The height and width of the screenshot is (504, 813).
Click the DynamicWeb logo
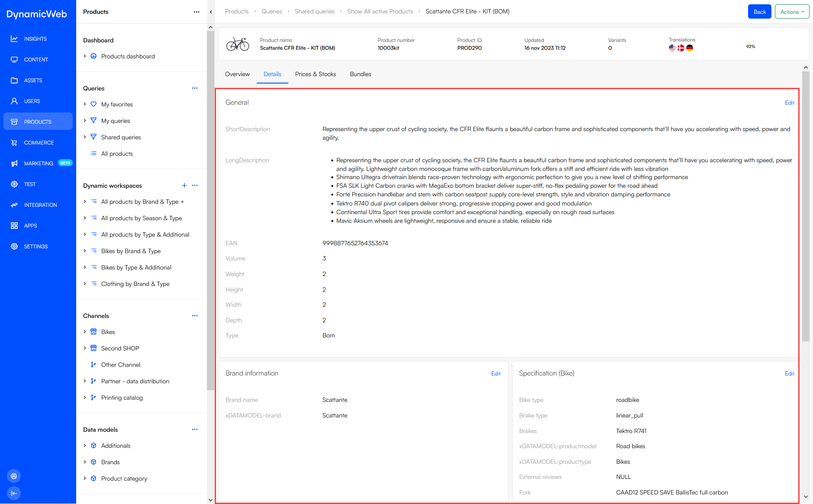tap(37, 14)
